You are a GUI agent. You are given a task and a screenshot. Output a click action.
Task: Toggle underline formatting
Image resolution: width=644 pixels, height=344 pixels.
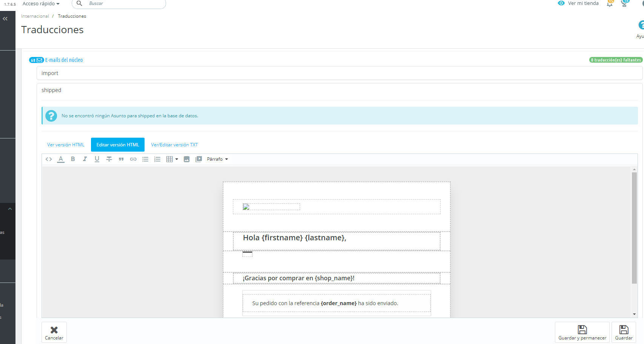[97, 159]
